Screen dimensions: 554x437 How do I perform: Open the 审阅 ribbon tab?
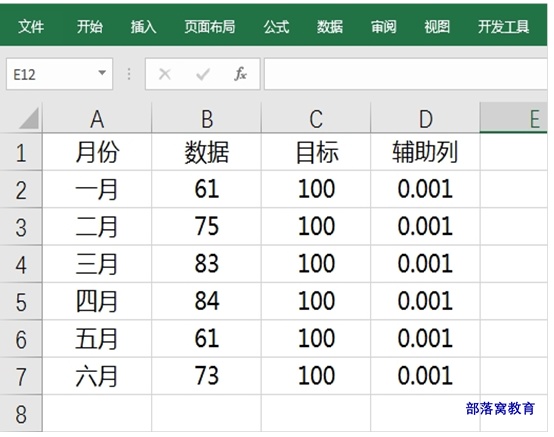click(x=383, y=26)
